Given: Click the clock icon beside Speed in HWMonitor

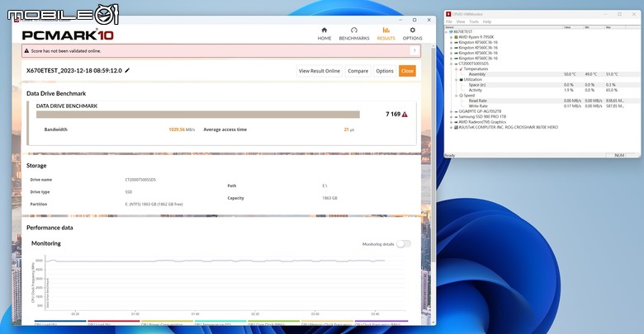Looking at the screenshot, I should [461, 95].
